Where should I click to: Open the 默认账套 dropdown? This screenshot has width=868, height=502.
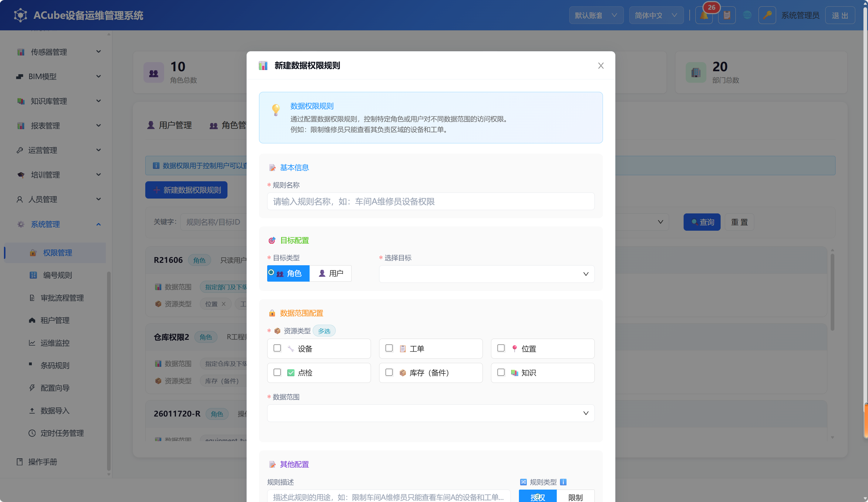tap(596, 15)
